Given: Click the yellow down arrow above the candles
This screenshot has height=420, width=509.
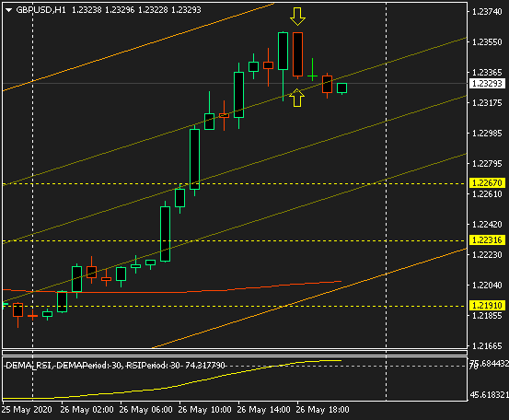Looking at the screenshot, I should tap(297, 17).
